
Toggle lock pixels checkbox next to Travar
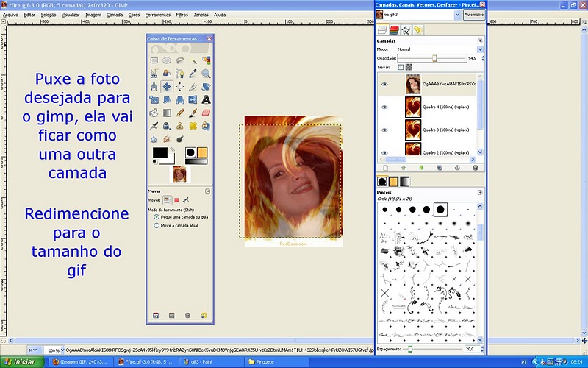[x=401, y=67]
